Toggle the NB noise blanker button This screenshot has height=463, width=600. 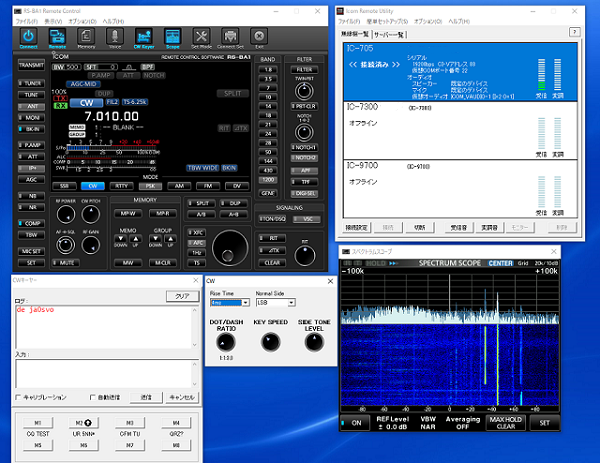point(31,196)
